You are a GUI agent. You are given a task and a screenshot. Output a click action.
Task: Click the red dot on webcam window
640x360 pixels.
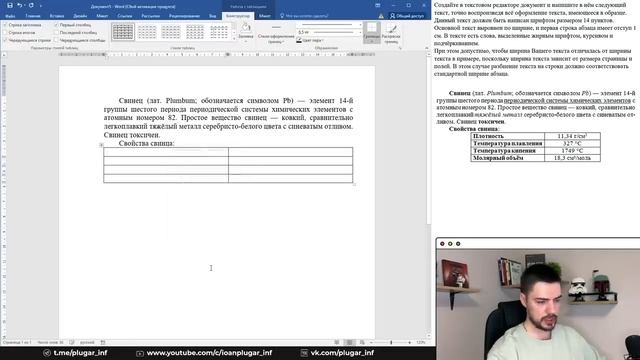(x=442, y=244)
